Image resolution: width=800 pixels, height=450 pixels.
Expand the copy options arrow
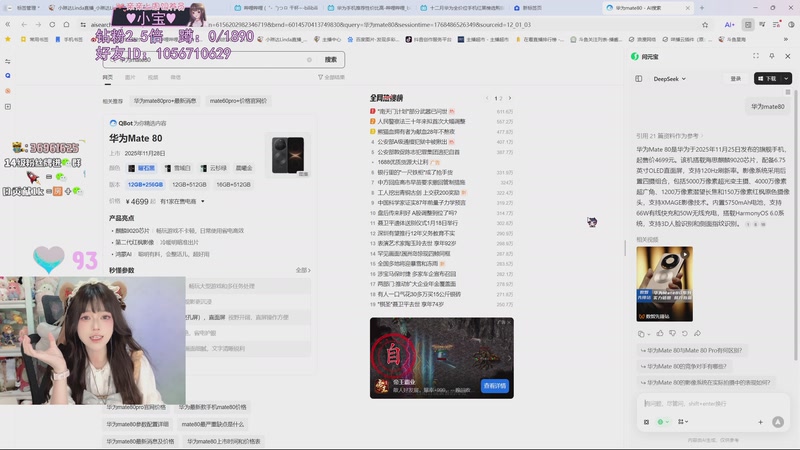coord(648,334)
